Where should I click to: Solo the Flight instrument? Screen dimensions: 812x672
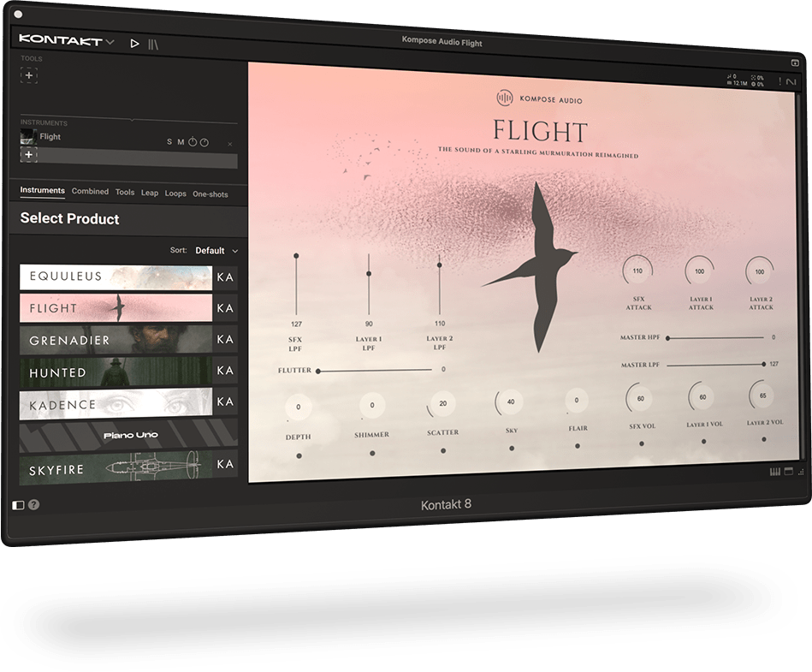point(169,142)
